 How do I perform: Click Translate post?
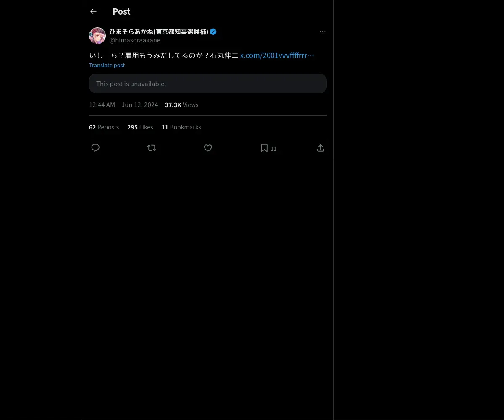click(x=107, y=65)
